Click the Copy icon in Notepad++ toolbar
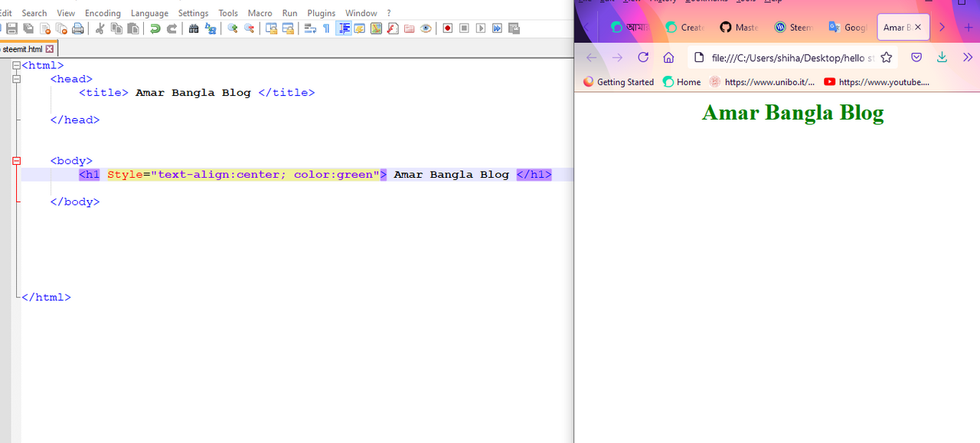This screenshot has height=443, width=980. click(116, 28)
